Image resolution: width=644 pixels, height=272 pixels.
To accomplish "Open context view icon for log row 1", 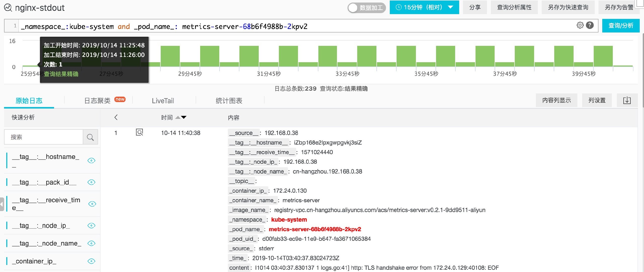I will [x=139, y=132].
